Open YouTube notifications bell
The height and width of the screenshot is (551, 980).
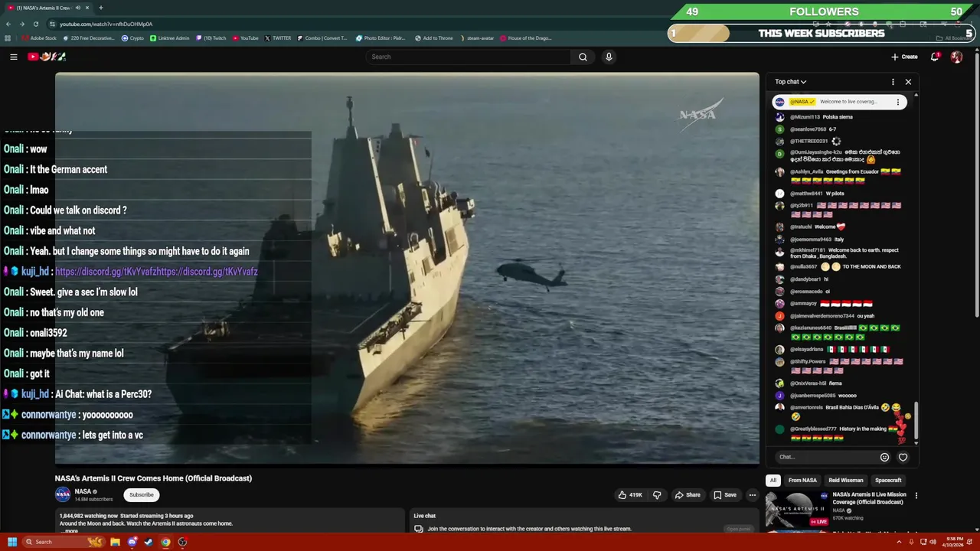click(x=935, y=57)
